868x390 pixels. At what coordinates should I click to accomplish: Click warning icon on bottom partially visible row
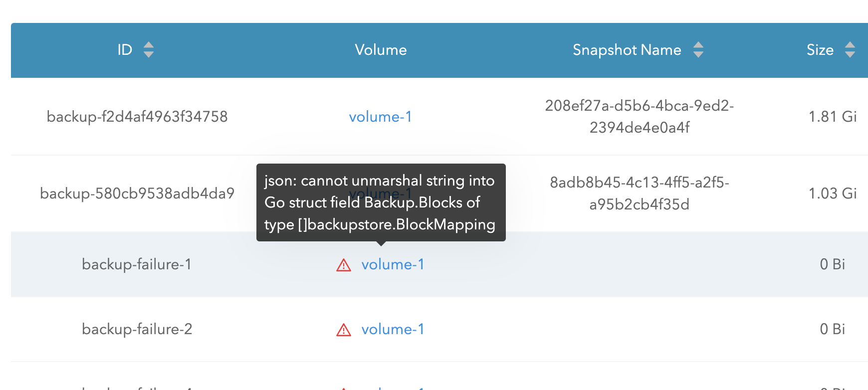pos(343,388)
